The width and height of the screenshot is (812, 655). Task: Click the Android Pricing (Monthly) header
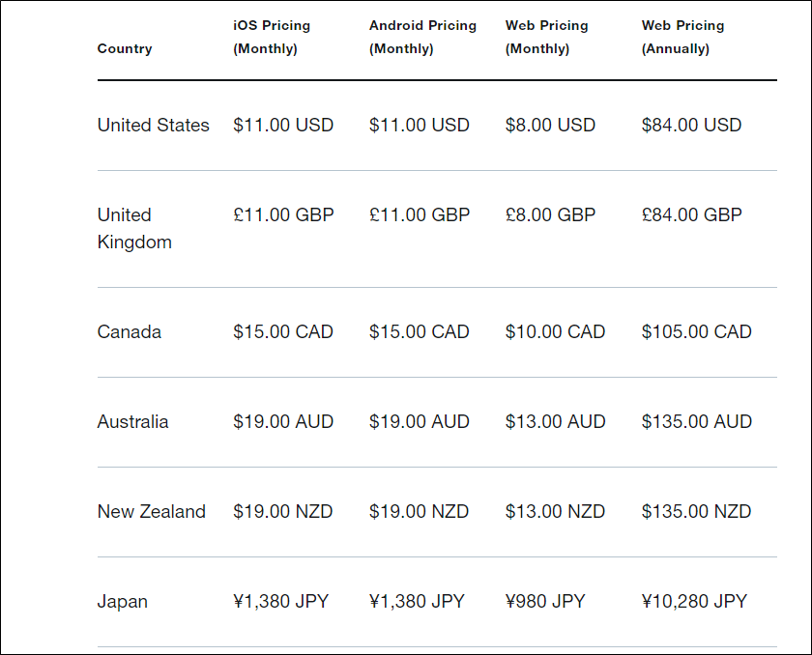422,37
